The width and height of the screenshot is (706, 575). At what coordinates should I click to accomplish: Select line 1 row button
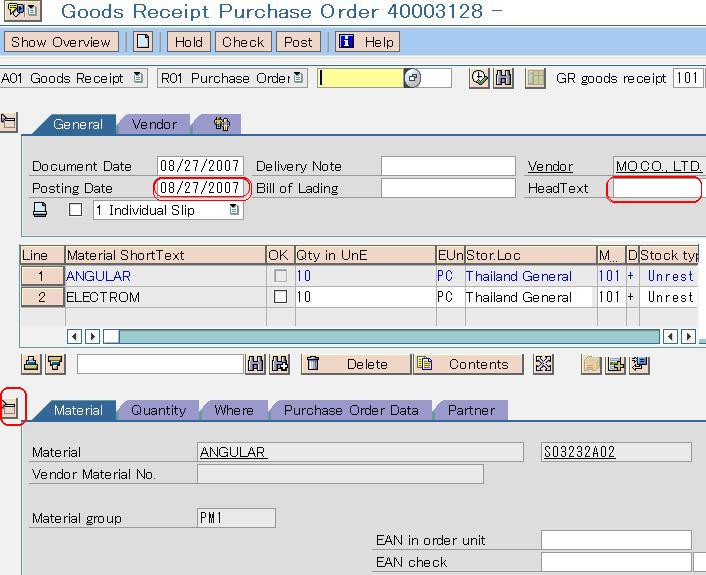[x=42, y=276]
